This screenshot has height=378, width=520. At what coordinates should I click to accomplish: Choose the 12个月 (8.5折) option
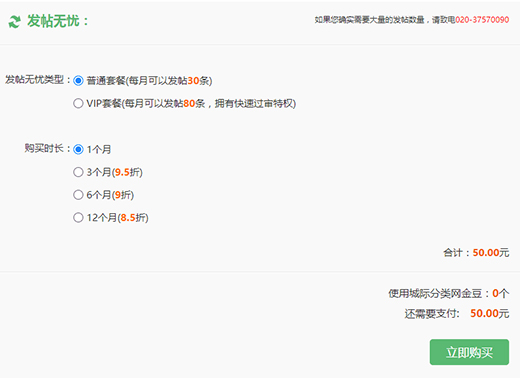(x=78, y=218)
